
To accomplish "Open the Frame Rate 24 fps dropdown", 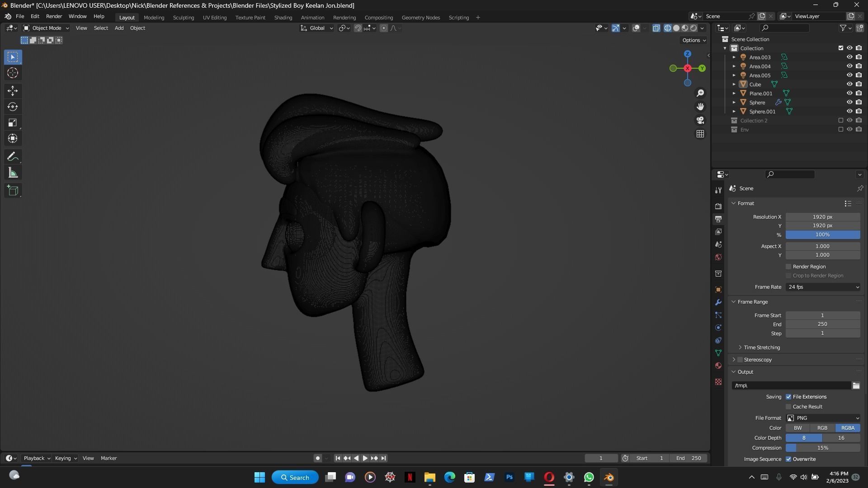I will [823, 287].
